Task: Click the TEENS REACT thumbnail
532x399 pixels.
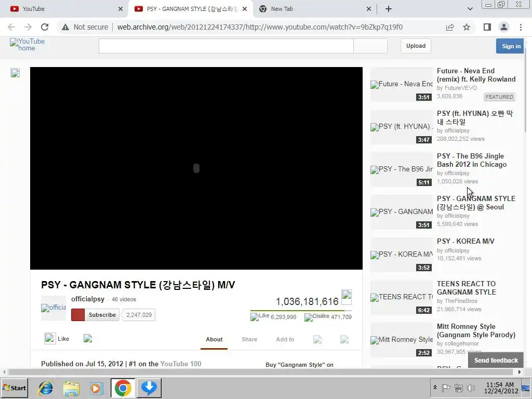Action: click(402, 298)
